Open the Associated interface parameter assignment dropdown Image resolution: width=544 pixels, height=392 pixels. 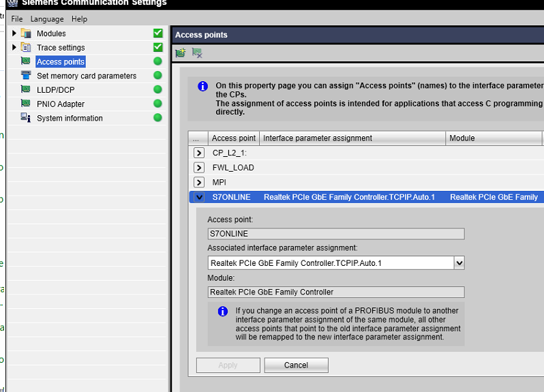pos(459,263)
